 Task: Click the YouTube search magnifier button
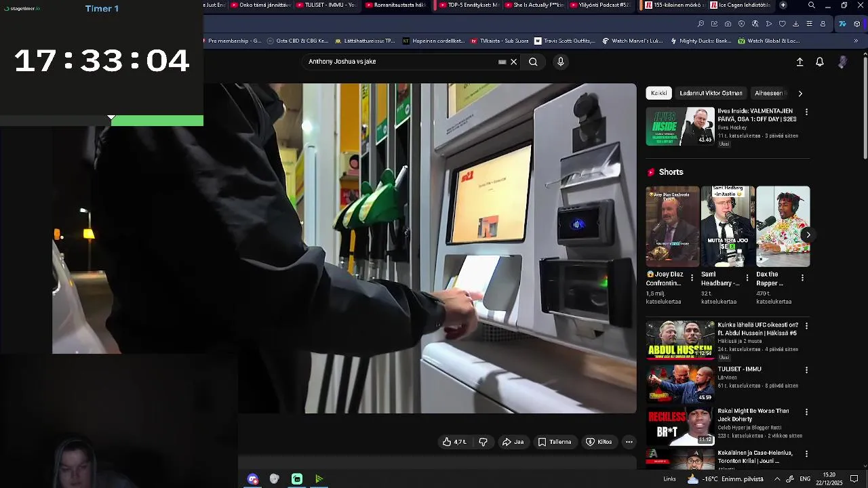pos(533,62)
